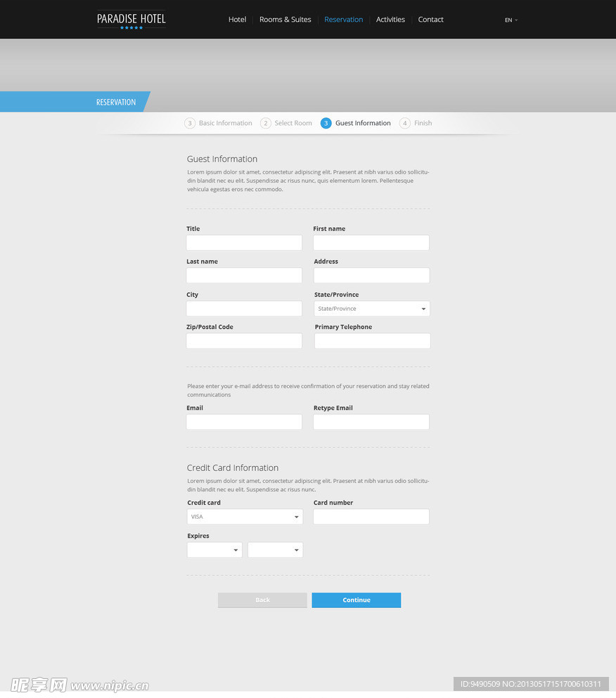
Task: Click the step 4 Finish circle
Action: pyautogui.click(x=404, y=123)
